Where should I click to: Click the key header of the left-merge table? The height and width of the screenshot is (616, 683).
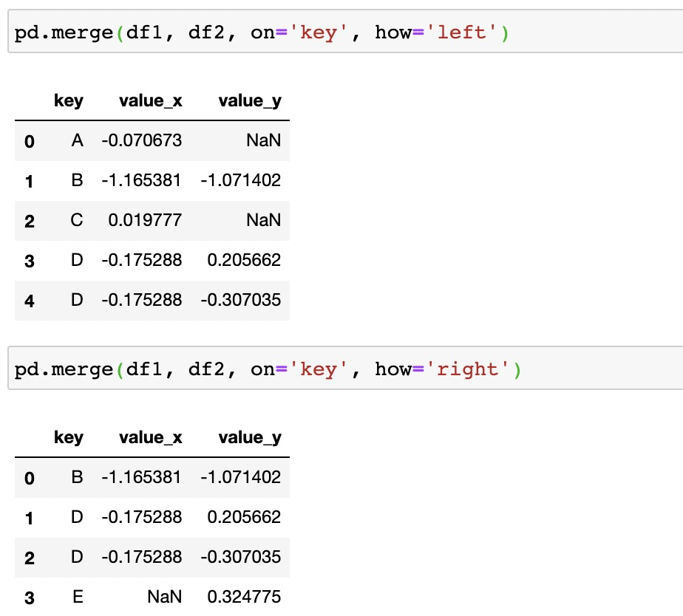point(69,101)
